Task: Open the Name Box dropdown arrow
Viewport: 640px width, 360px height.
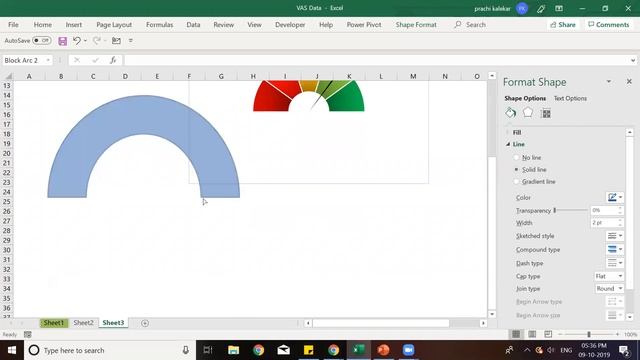Action: [x=48, y=60]
